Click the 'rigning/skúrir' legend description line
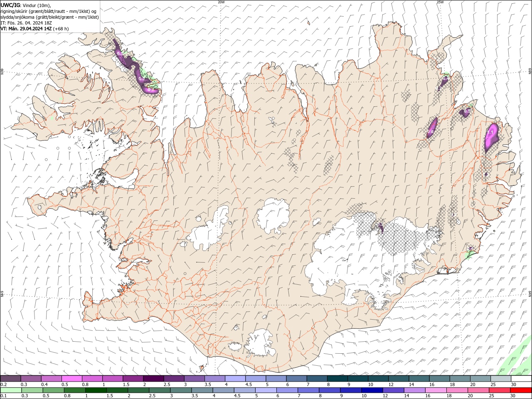Screen dimensions: 532x399 49,11
